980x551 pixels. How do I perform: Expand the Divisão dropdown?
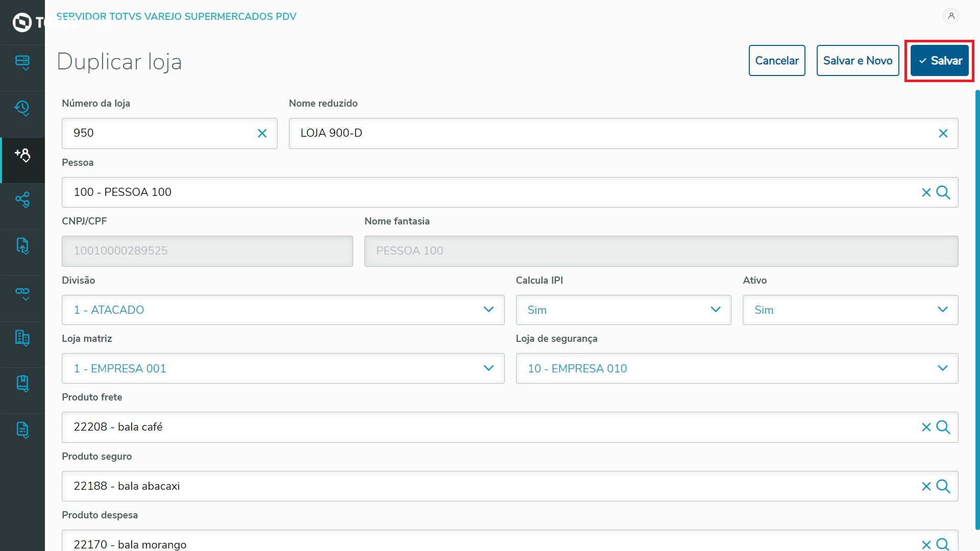(488, 310)
